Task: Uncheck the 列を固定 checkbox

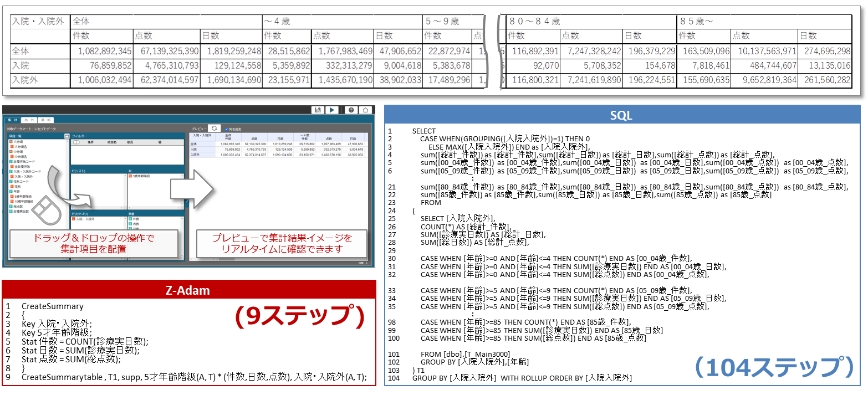Action: tap(227, 129)
